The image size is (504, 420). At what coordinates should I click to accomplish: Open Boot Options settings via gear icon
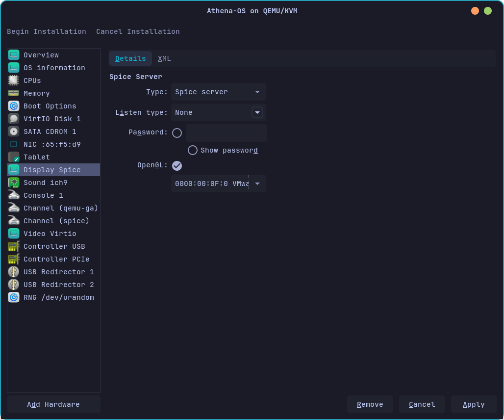13,106
